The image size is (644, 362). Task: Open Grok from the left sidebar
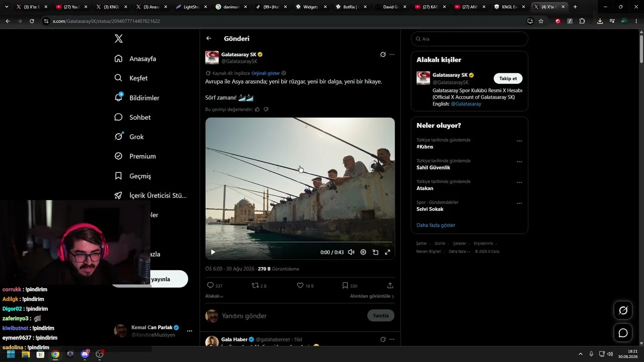click(x=129, y=137)
